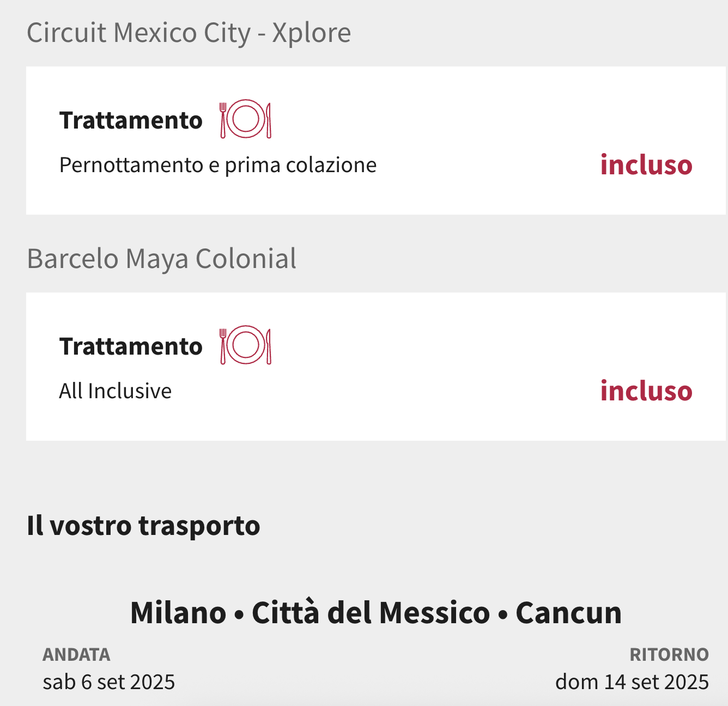Click the Circuit Mexico City treatment card background
The width and height of the screenshot is (728, 706).
tap(376, 141)
